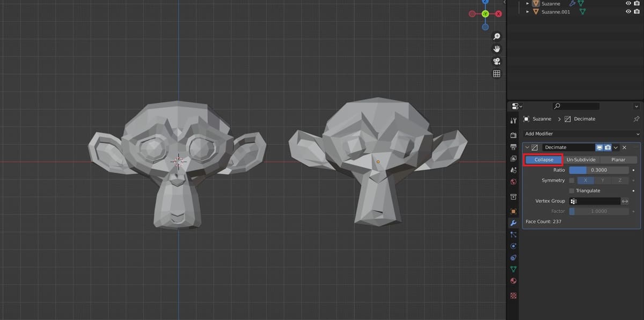
Task: Adjust the Ratio slider at 0.3000
Action: click(598, 170)
